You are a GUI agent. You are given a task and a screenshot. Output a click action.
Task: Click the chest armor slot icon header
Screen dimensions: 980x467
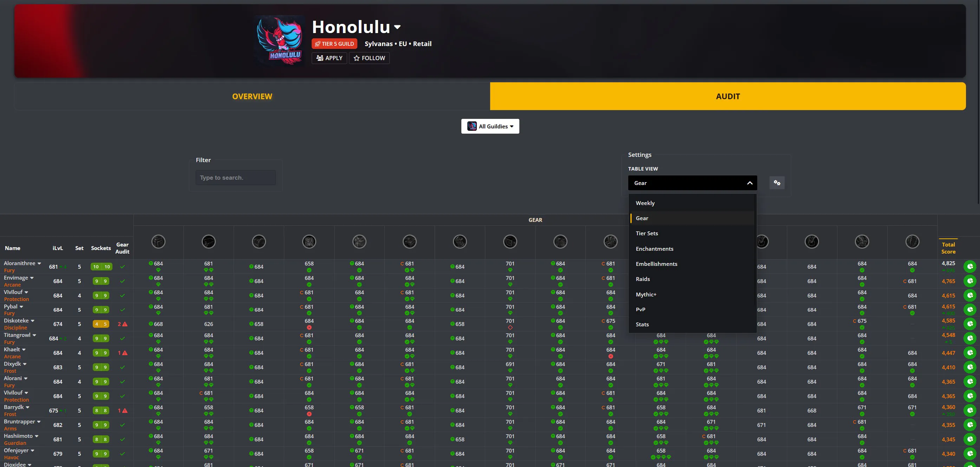[x=359, y=242]
